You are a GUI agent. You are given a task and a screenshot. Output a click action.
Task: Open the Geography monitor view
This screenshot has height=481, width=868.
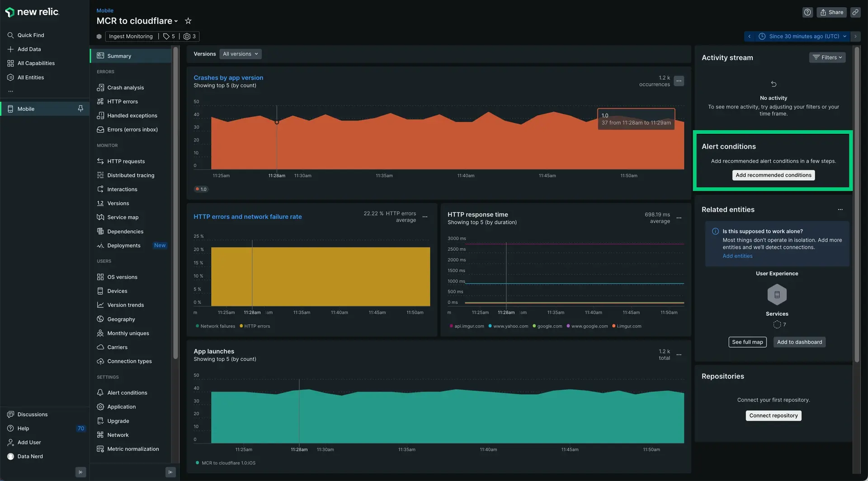click(121, 319)
